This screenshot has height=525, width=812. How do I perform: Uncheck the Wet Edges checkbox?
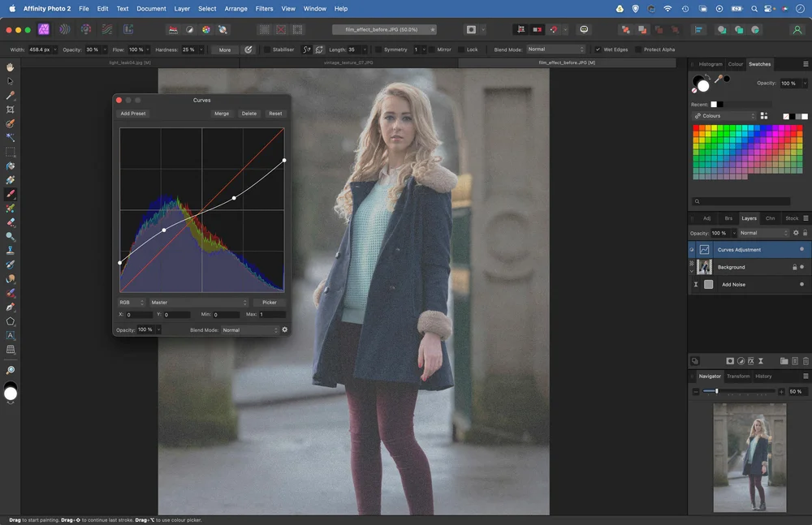tap(598, 49)
